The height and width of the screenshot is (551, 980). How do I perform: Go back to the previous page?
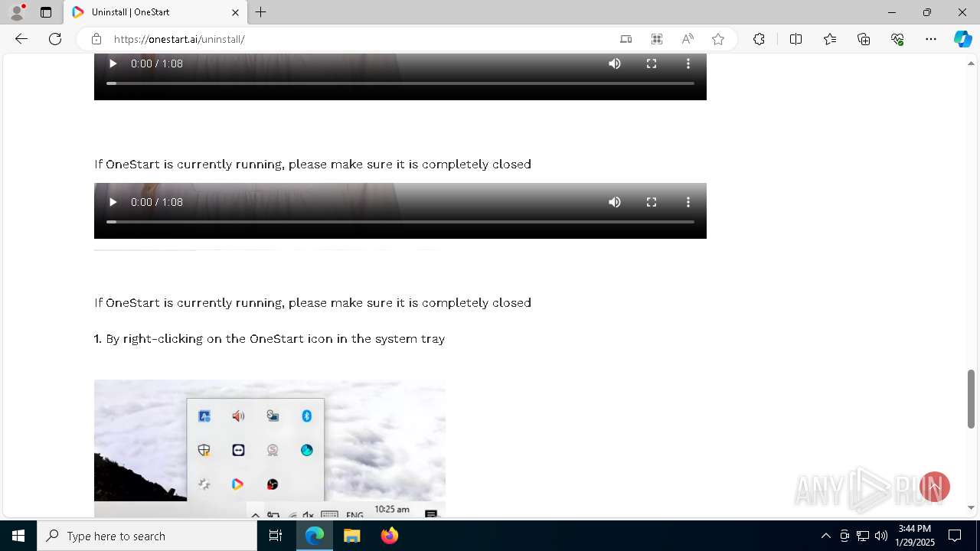(x=21, y=39)
